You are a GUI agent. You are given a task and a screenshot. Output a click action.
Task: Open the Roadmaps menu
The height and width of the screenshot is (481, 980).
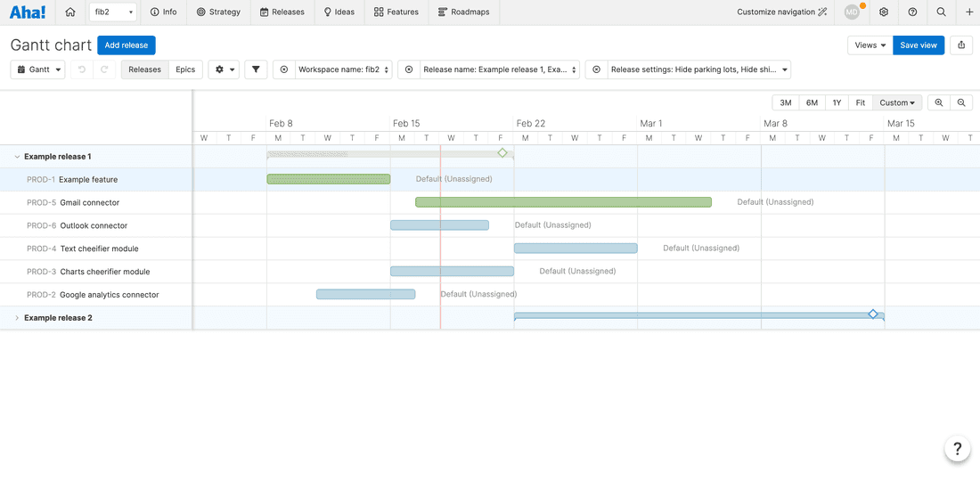[x=464, y=12]
